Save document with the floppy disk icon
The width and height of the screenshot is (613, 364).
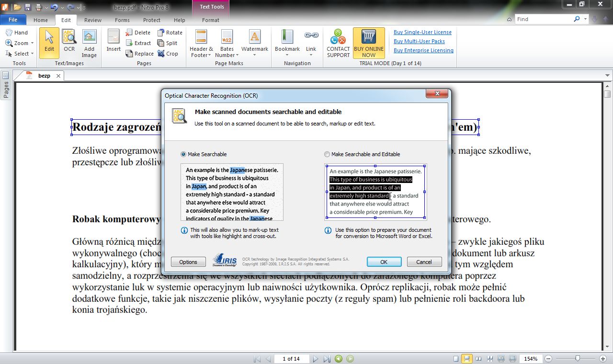tap(28, 7)
